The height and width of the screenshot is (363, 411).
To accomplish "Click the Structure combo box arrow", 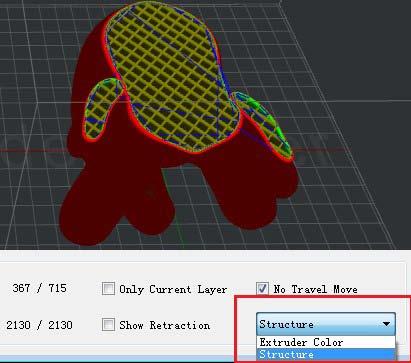I will coord(386,324).
